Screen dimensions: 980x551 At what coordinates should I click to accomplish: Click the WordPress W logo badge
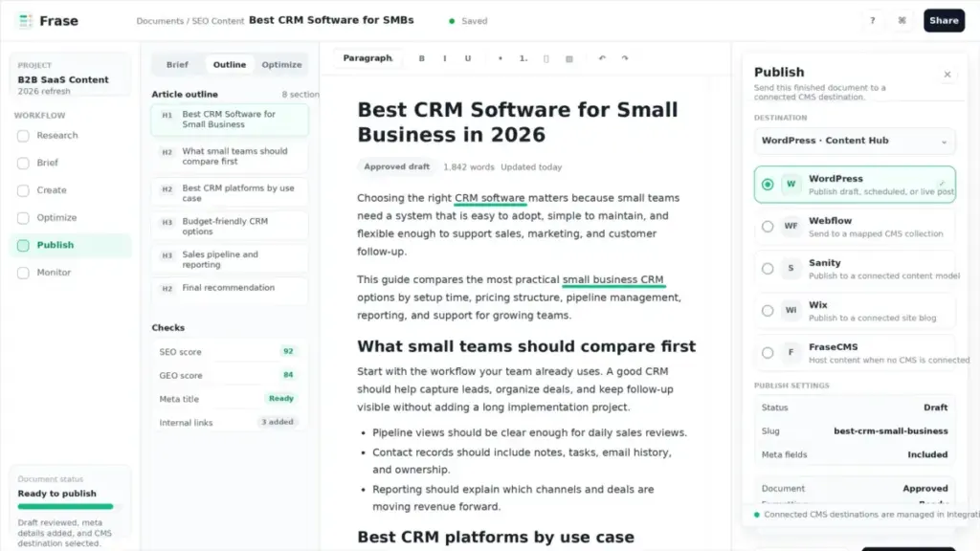point(791,185)
